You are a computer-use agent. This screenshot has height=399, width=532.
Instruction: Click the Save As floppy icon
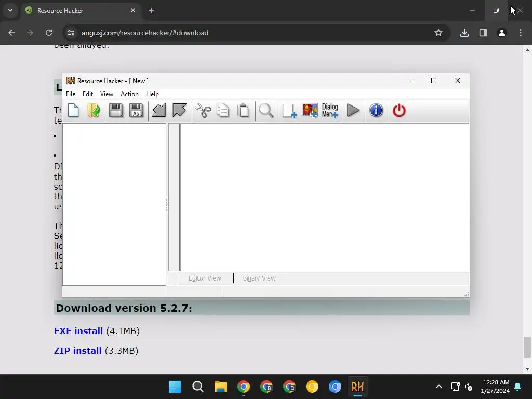coord(136,111)
